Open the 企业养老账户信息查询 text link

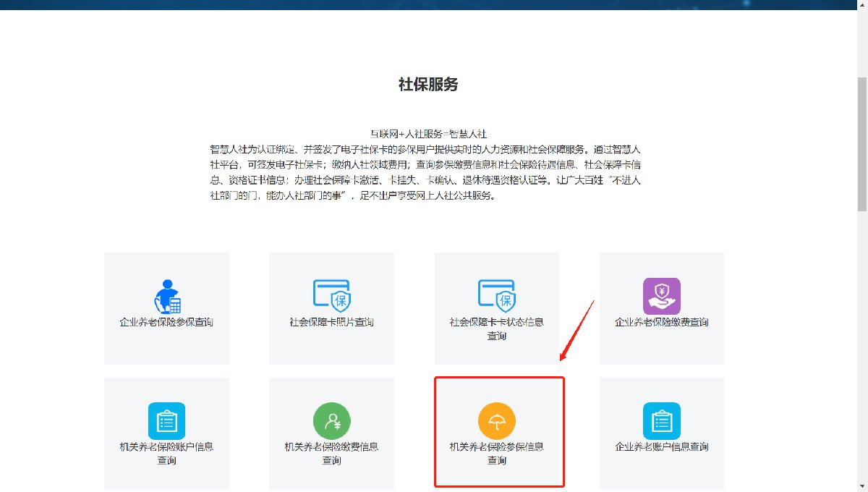click(x=662, y=447)
